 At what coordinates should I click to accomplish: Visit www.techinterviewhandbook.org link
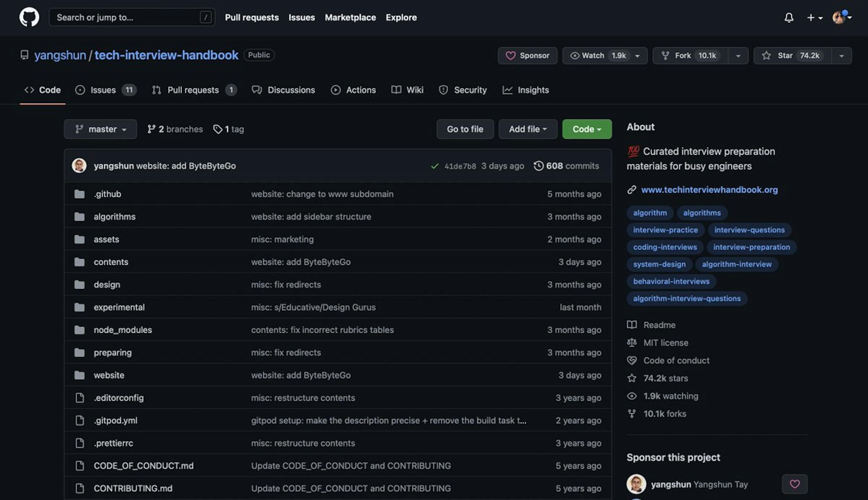(x=710, y=190)
